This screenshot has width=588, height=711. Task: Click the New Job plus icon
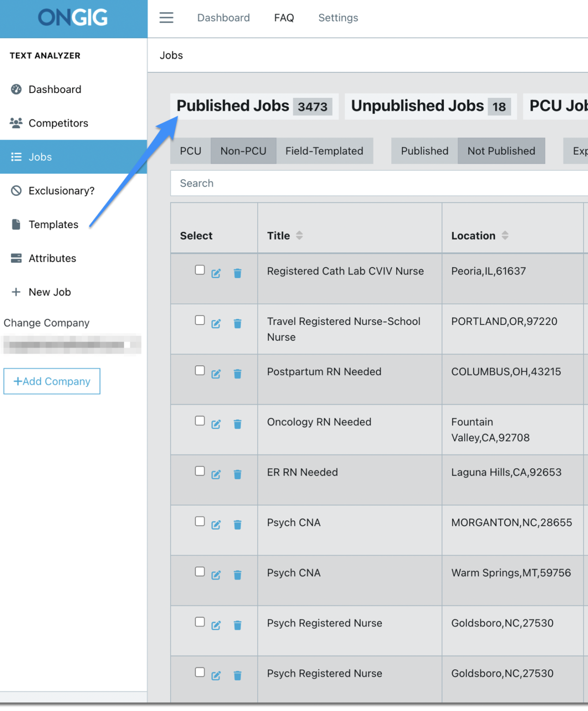[x=16, y=292]
